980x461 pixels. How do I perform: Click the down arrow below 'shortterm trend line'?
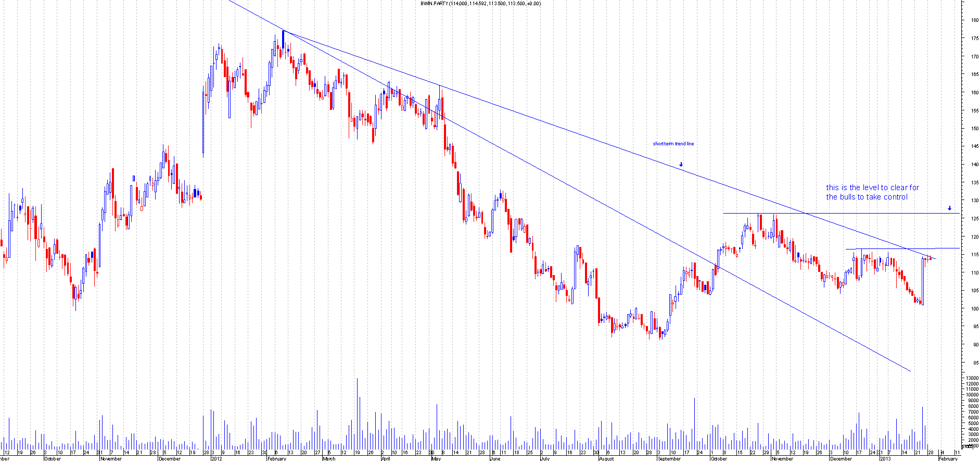[x=681, y=164]
